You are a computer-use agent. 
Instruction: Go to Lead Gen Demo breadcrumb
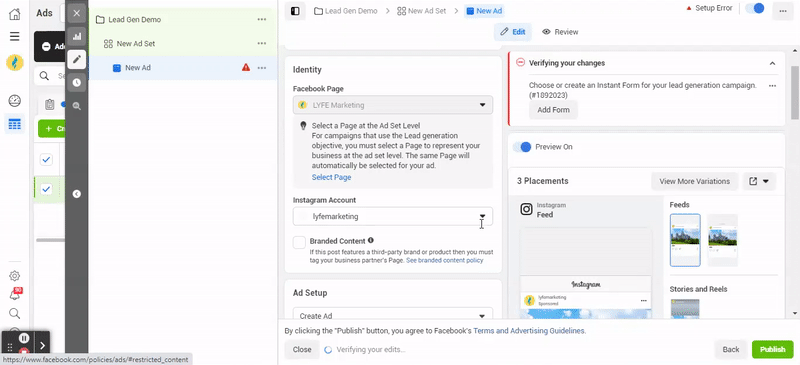point(345,11)
